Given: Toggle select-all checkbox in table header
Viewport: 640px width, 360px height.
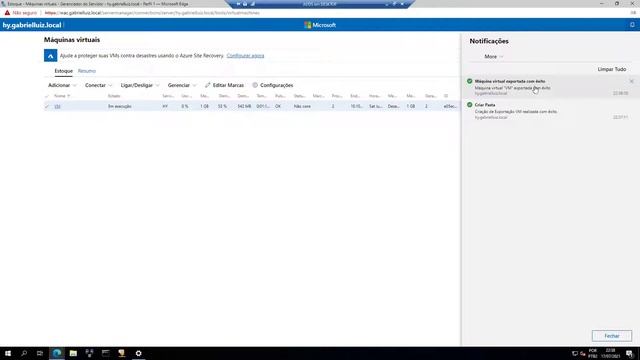Looking at the screenshot, I should 47,96.
